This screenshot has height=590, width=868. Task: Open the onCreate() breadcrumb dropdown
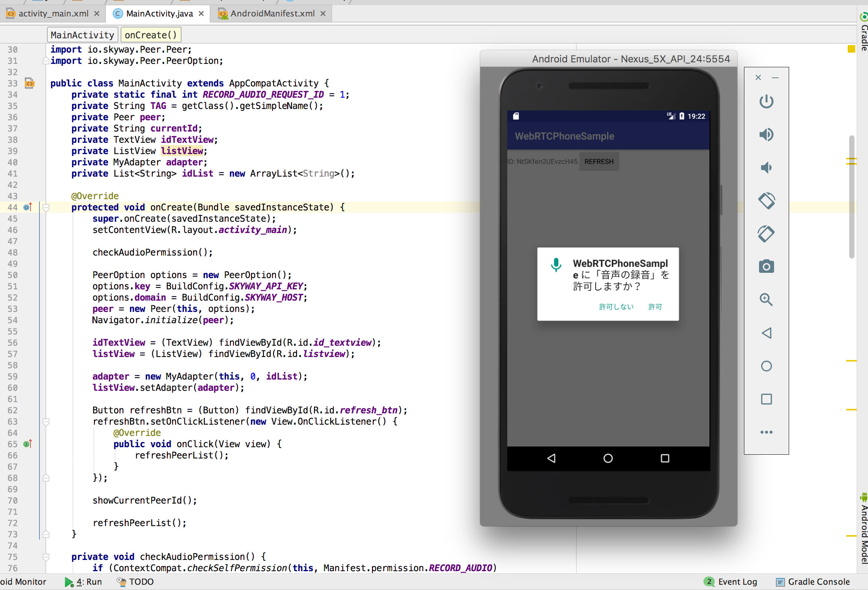tap(151, 35)
